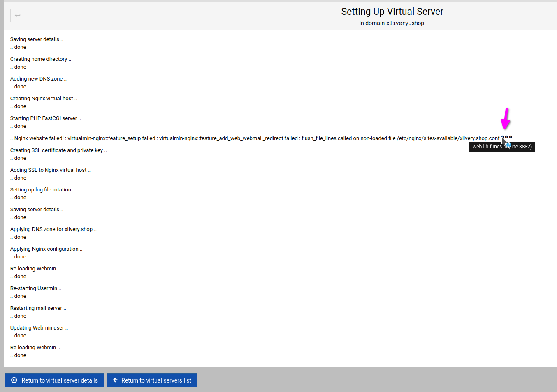This screenshot has height=392, width=557.
Task: Click the Creating Nginx virtual host line
Action: tap(43, 99)
